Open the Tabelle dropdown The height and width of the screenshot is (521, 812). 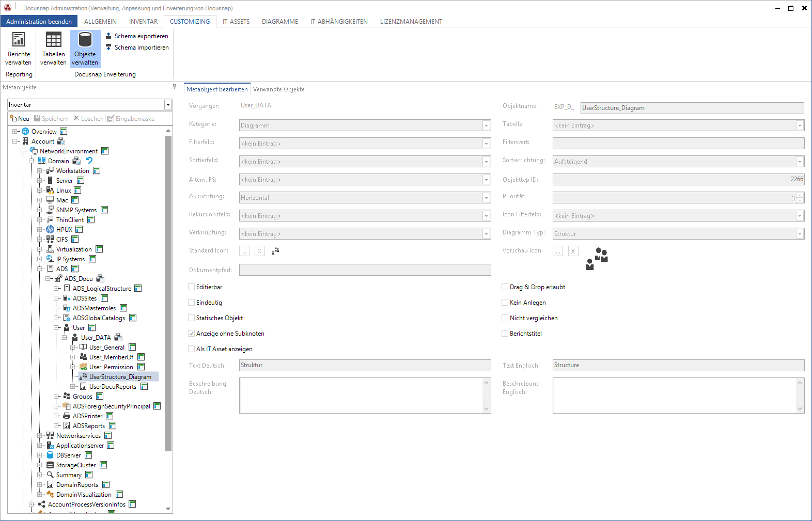point(800,125)
